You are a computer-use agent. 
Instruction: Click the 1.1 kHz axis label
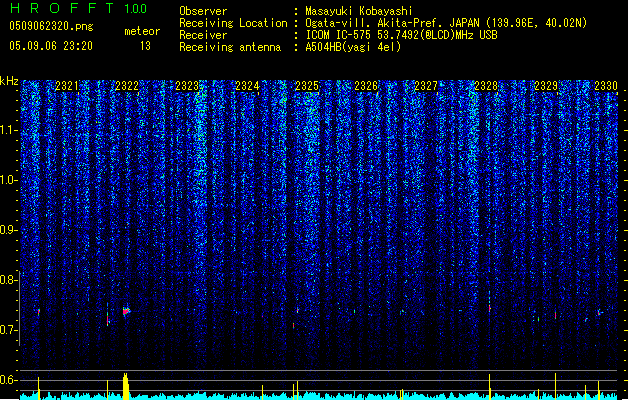9,130
